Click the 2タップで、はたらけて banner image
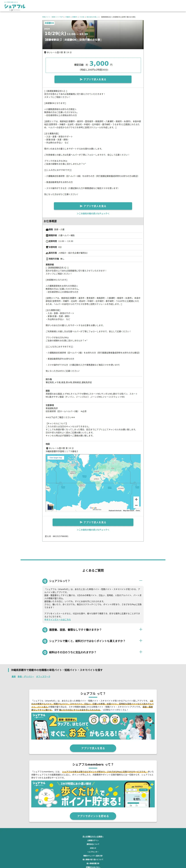186x868 pixels. 93,726
